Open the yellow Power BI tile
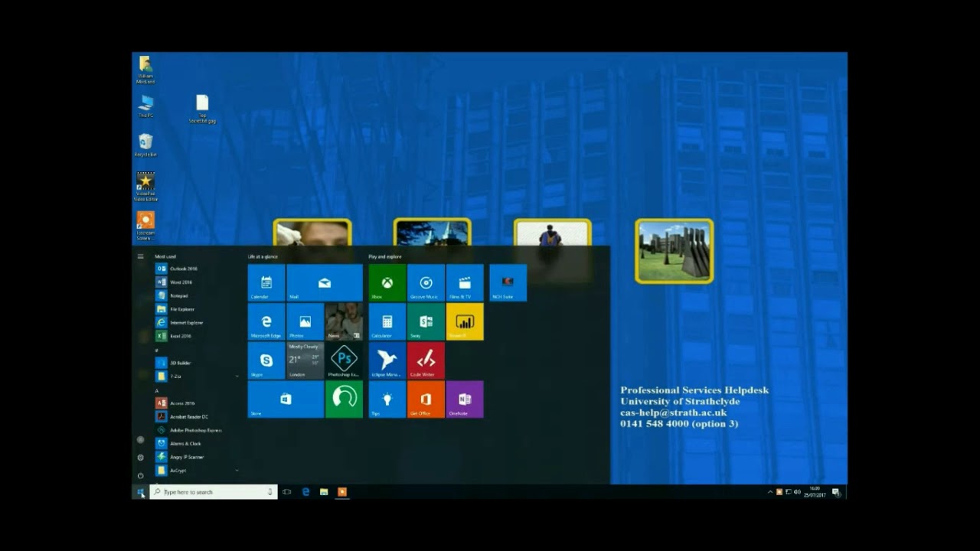980x551 pixels. pos(465,321)
